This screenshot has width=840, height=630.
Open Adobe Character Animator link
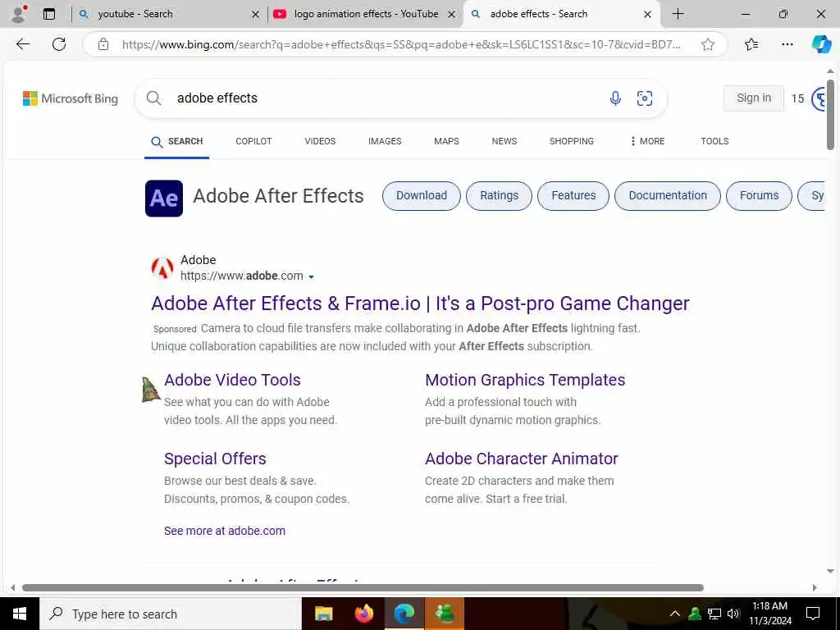tap(521, 459)
